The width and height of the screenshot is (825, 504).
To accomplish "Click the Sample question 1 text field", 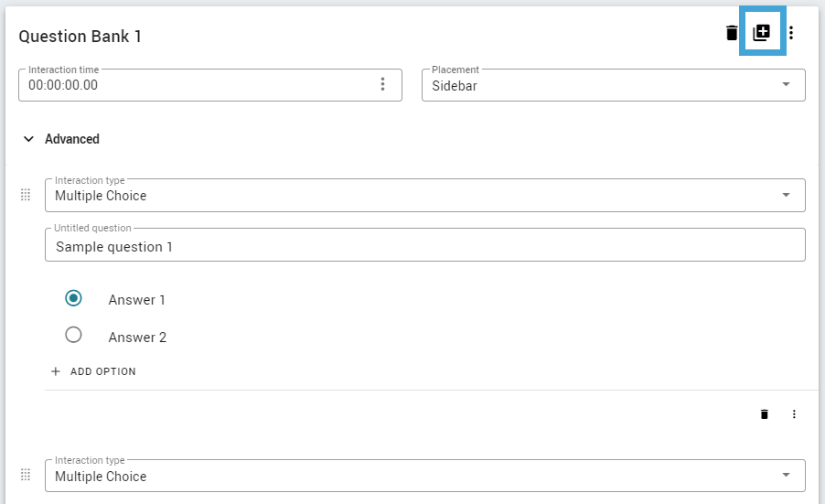I will [425, 245].
